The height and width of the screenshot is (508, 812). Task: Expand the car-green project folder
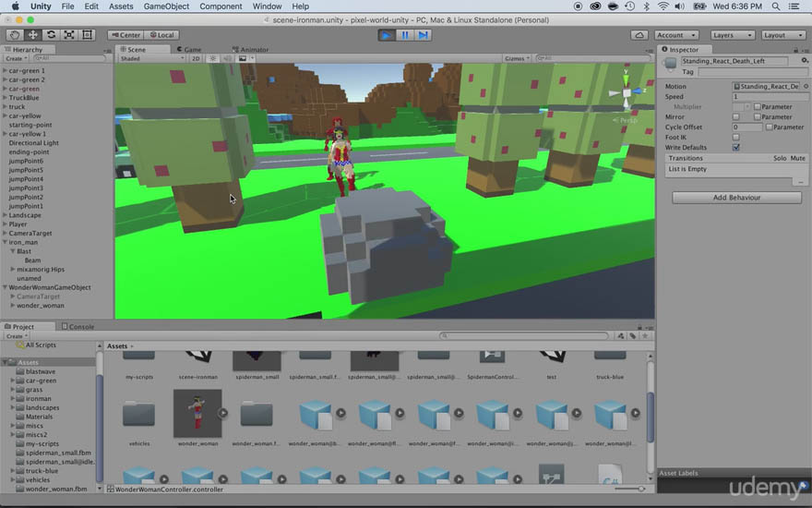12,381
